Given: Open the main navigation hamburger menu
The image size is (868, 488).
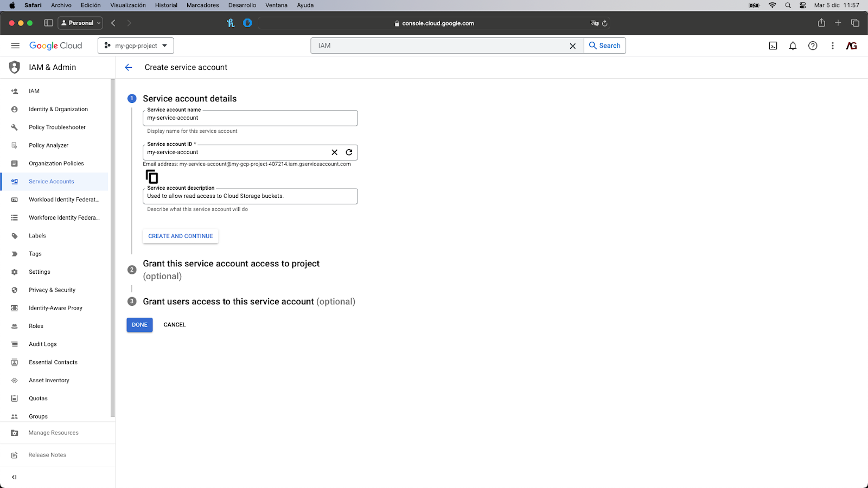Looking at the screenshot, I should (15, 46).
